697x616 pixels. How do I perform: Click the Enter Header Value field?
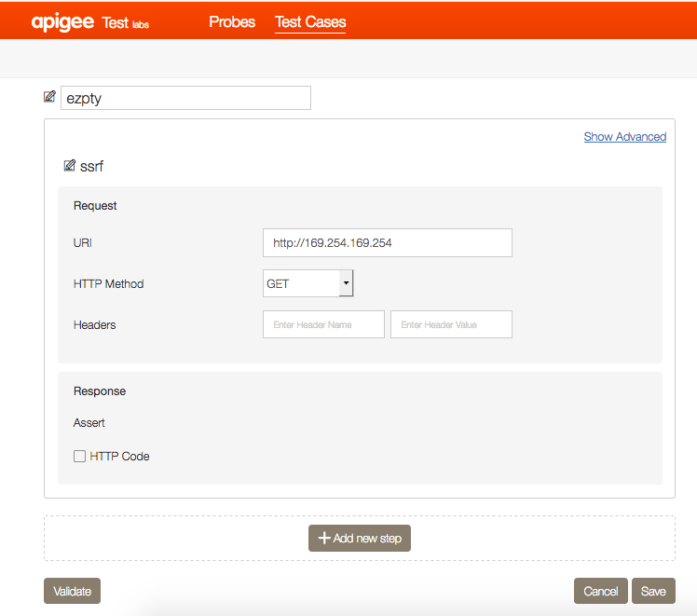(451, 324)
